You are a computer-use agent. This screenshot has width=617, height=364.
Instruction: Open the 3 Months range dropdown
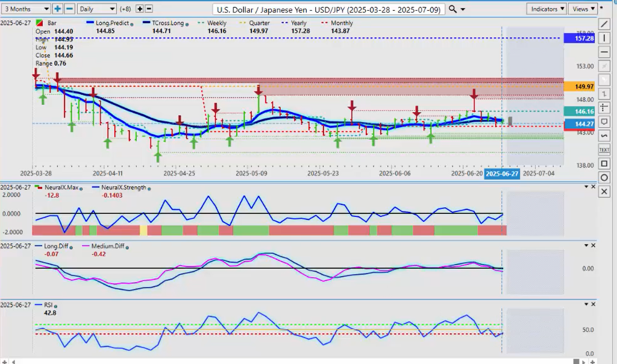[26, 9]
